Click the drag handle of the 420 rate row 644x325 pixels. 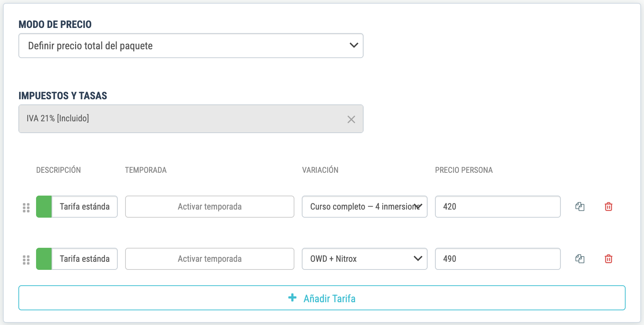tap(26, 208)
